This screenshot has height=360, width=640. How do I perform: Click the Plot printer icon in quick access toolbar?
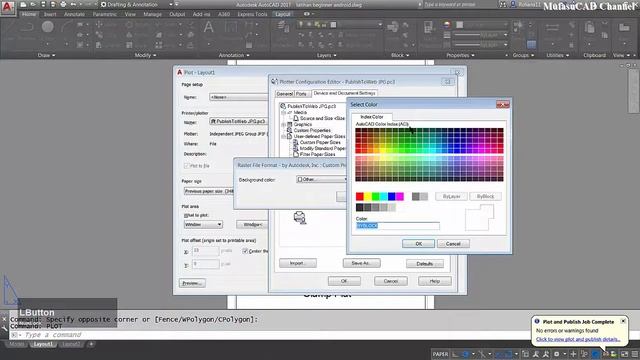click(x=63, y=4)
